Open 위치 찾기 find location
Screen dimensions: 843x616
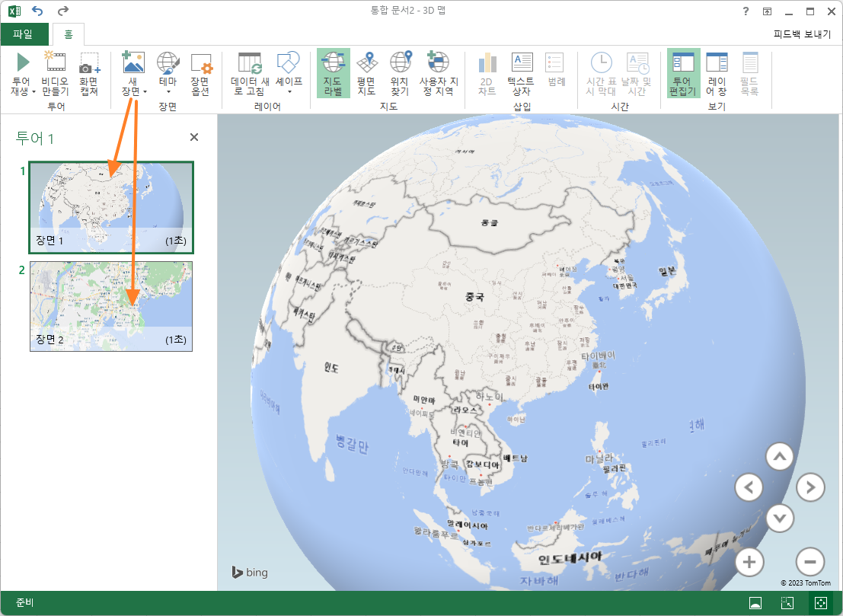click(401, 74)
